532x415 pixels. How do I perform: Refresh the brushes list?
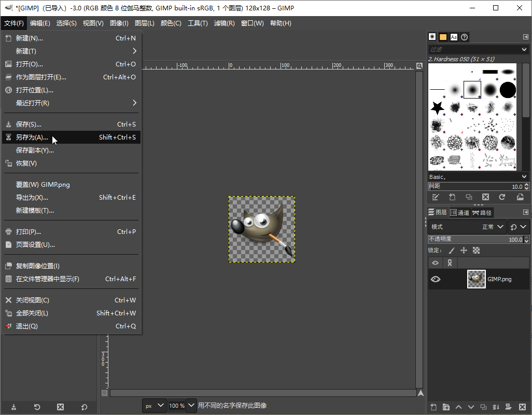tap(502, 197)
